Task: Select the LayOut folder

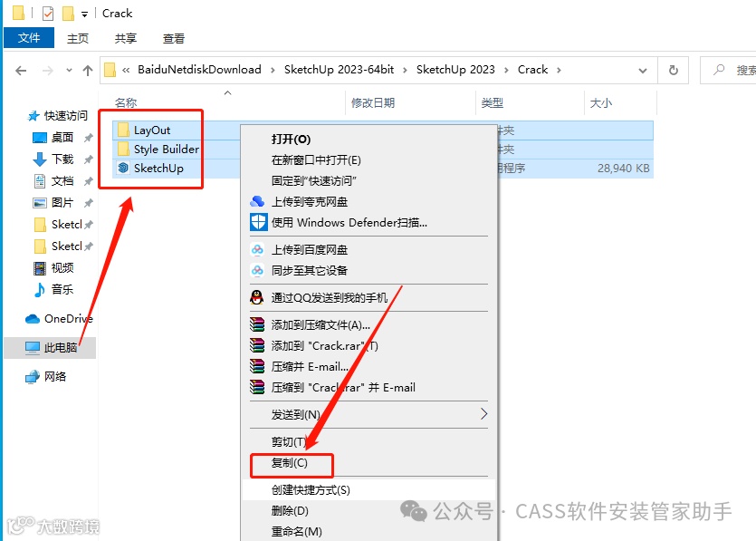Action: coord(152,130)
